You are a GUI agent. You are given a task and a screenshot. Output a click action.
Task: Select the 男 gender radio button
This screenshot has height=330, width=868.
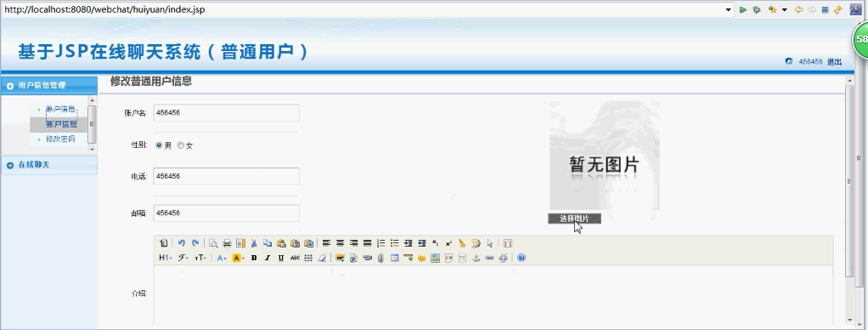tap(159, 145)
